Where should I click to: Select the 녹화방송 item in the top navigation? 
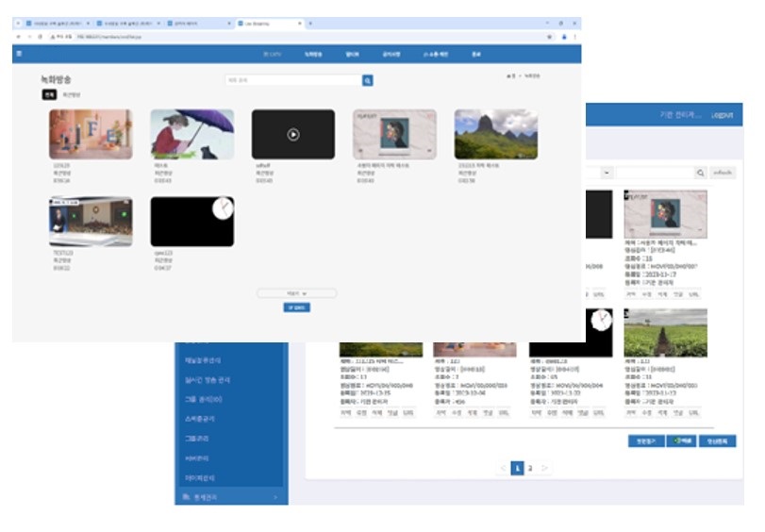click(x=313, y=54)
